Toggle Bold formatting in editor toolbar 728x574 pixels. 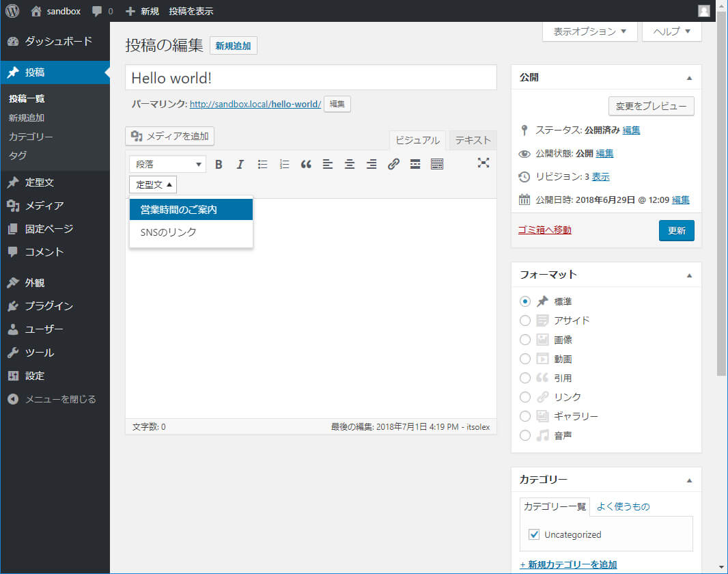[219, 164]
